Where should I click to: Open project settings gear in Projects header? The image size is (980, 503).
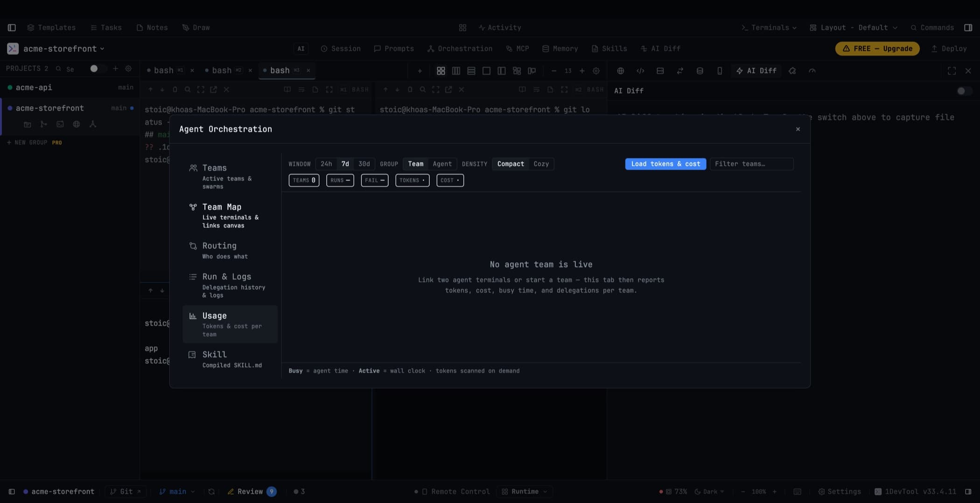[x=128, y=69]
